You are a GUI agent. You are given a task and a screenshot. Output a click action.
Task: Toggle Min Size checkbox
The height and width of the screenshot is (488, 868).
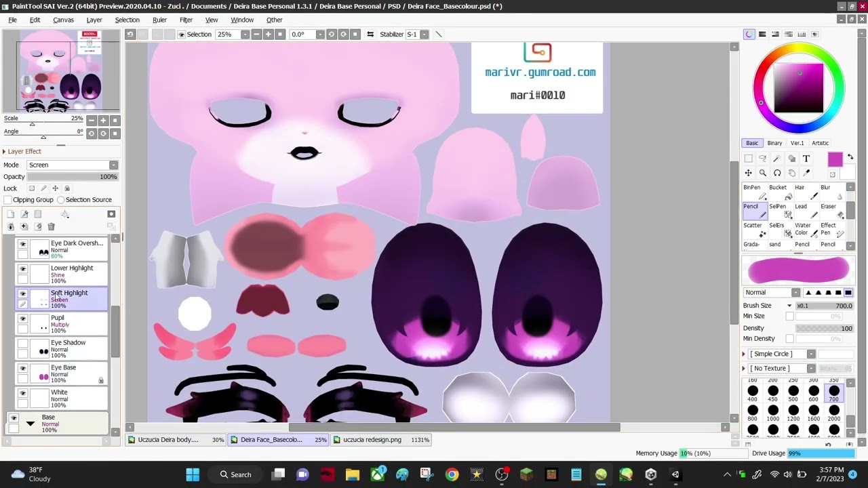pos(789,317)
